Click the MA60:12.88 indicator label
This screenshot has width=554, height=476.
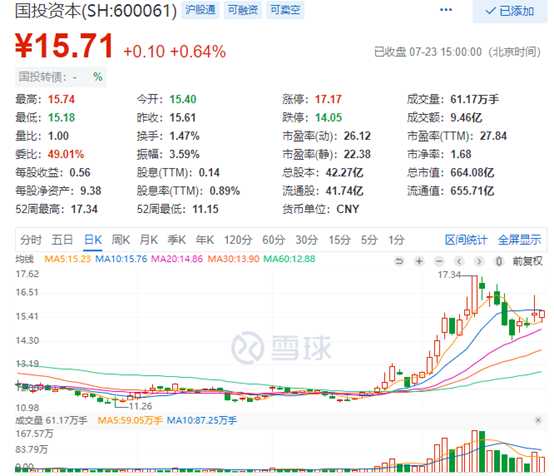[289, 259]
